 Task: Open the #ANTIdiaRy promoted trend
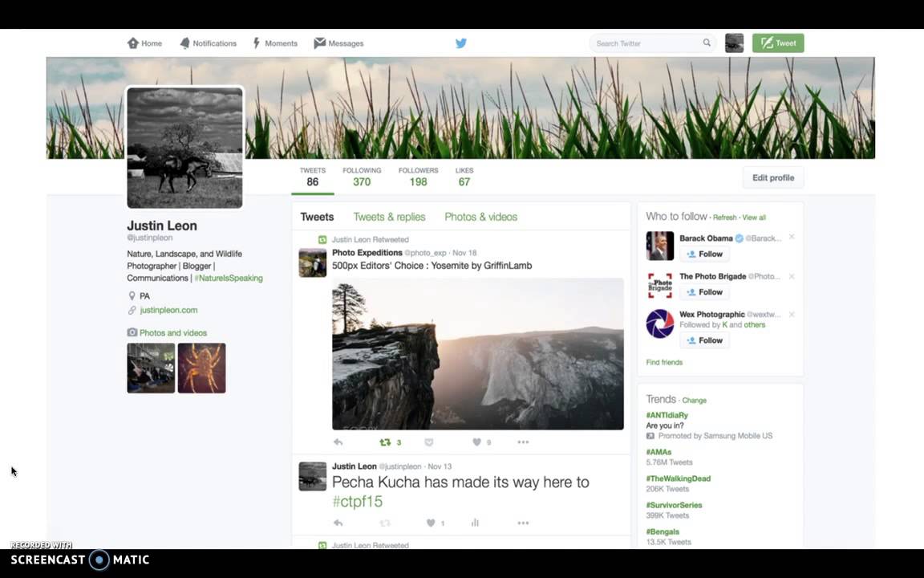click(667, 415)
